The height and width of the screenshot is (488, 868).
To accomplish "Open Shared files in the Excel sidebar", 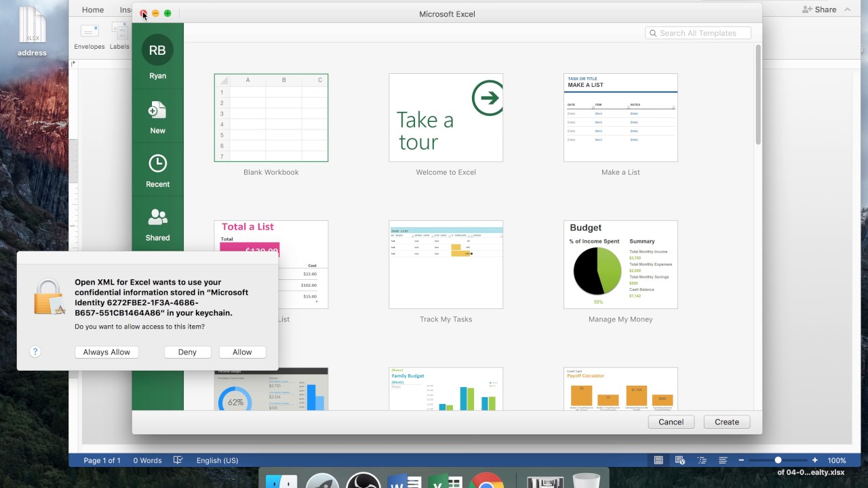I will point(157,224).
